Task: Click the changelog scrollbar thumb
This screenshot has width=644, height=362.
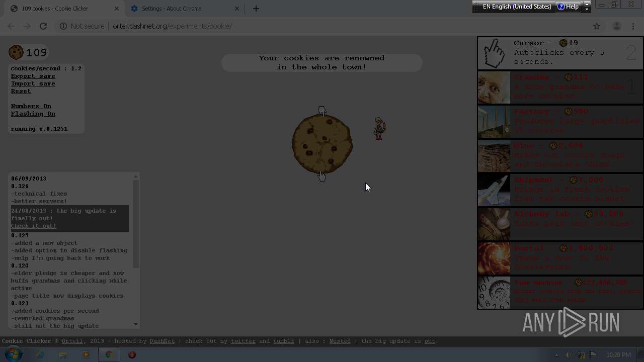Action: pos(136,224)
